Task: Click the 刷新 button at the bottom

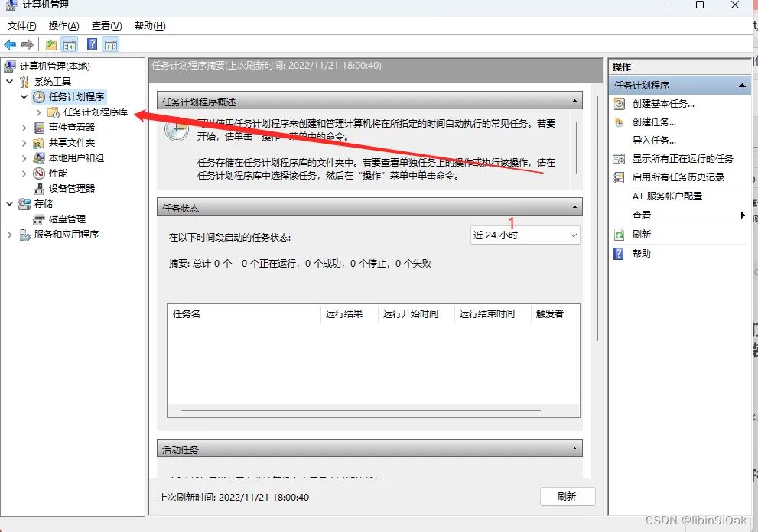Action: pos(568,497)
